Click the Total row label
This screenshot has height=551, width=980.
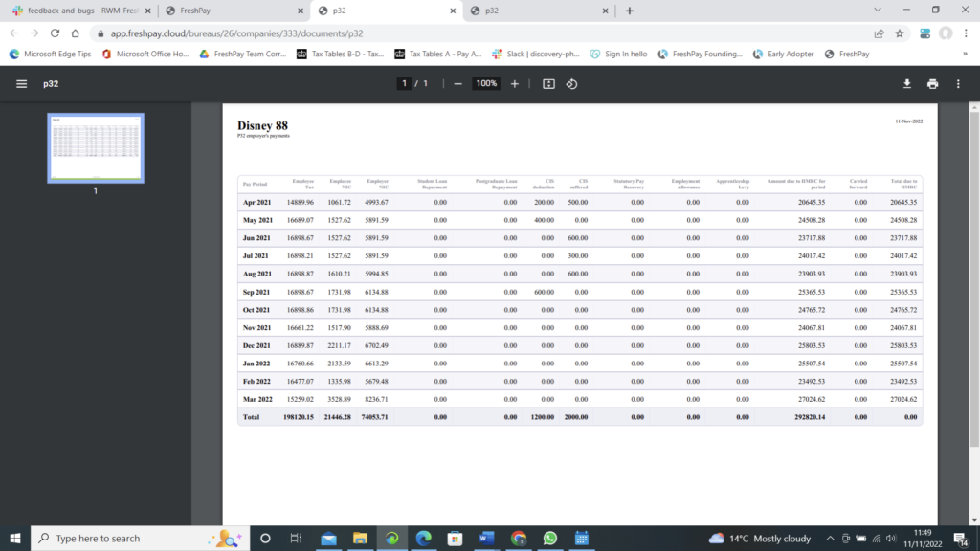click(x=252, y=417)
